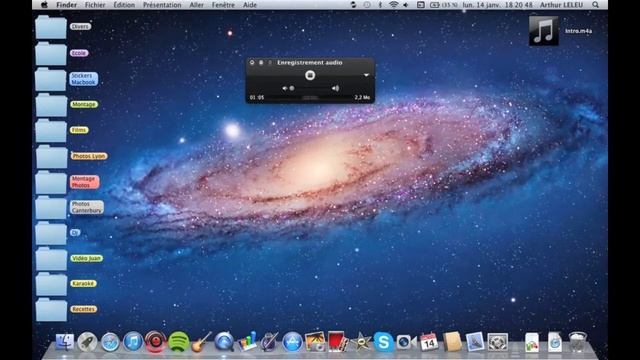Select the Ecole folder

click(51, 53)
